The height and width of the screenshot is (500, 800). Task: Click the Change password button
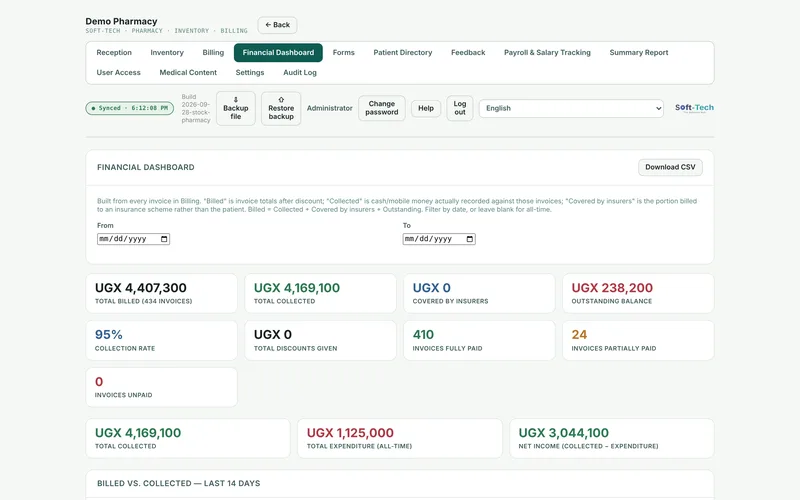(x=381, y=108)
